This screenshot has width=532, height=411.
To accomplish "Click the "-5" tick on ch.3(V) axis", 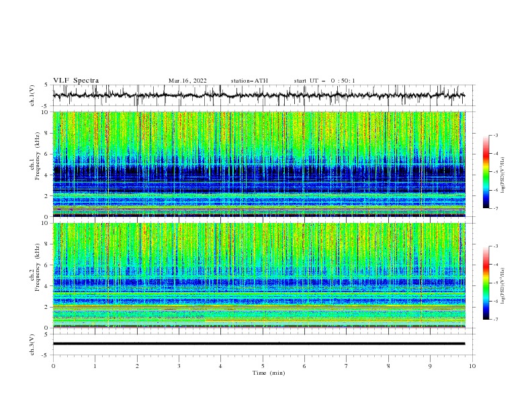I will 46,355.
